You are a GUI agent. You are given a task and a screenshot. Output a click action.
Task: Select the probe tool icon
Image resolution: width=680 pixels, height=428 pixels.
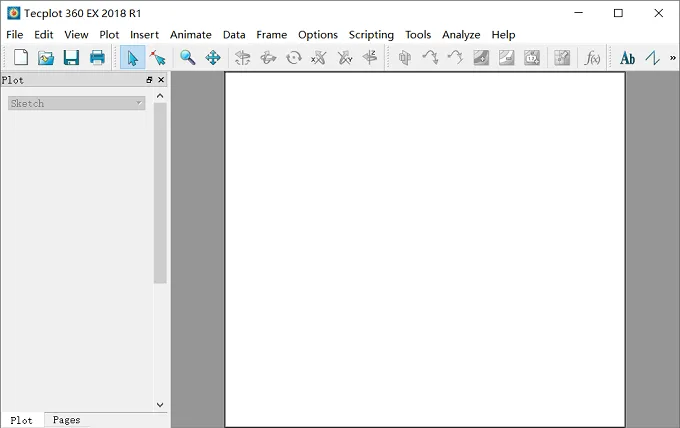[x=562, y=57]
